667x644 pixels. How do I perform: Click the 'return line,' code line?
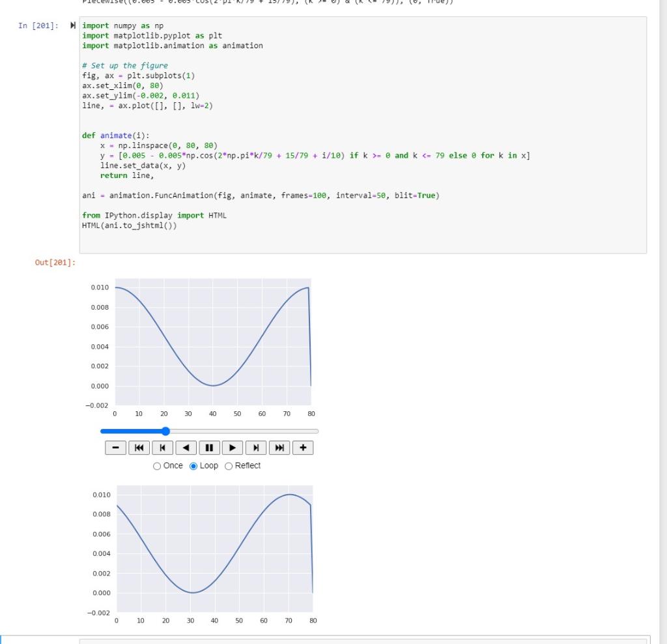tap(127, 175)
